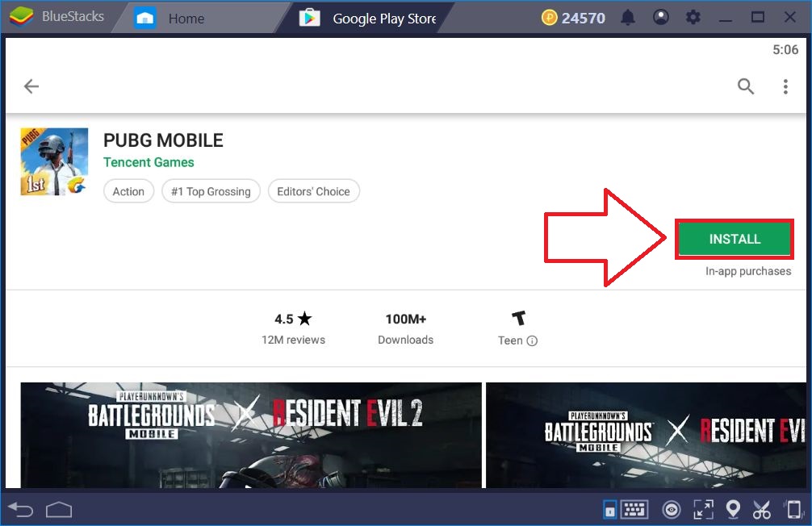Screen dimensions: 812x526
Task: Click the BlueStacks coin icon
Action: click(x=549, y=18)
